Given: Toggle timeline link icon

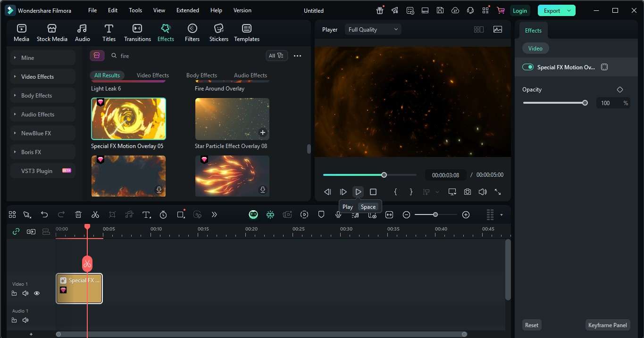Looking at the screenshot, I should (x=16, y=231).
